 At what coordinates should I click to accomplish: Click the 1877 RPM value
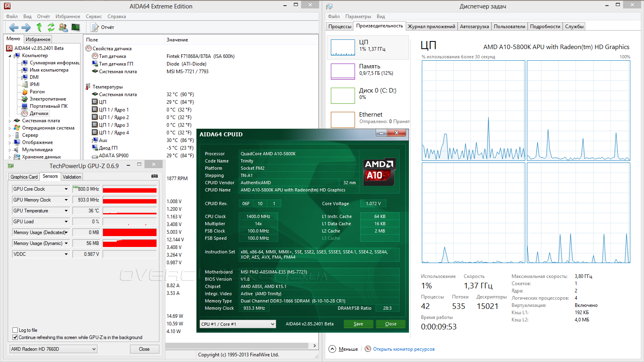[x=177, y=179]
